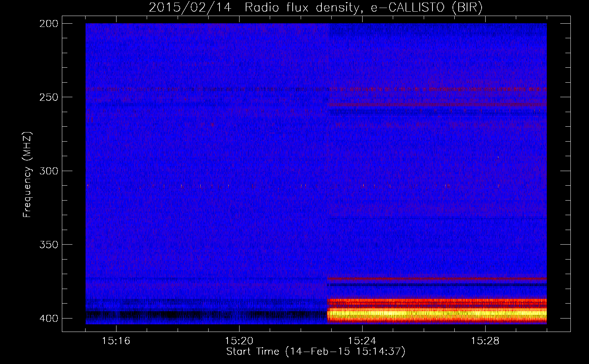Click the 15:28 time tick label
This screenshot has width=589, height=364.
tap(485, 341)
